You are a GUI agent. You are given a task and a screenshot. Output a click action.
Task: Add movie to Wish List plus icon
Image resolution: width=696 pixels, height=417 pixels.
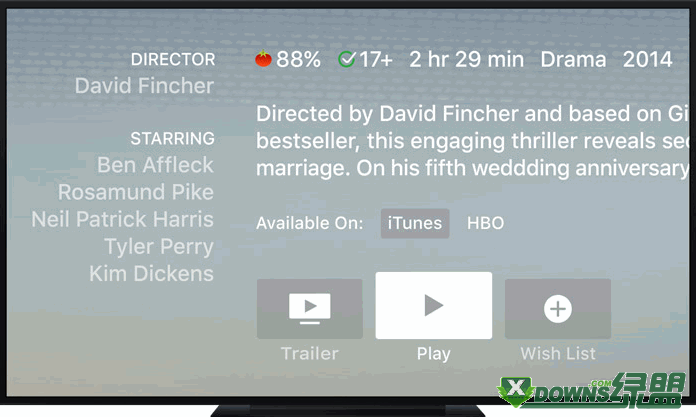[x=558, y=309]
